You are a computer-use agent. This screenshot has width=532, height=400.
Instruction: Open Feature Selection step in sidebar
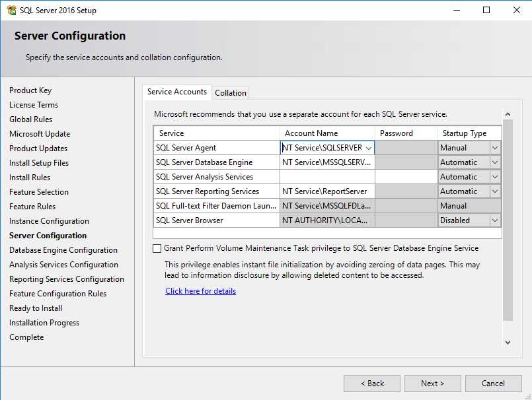click(39, 192)
